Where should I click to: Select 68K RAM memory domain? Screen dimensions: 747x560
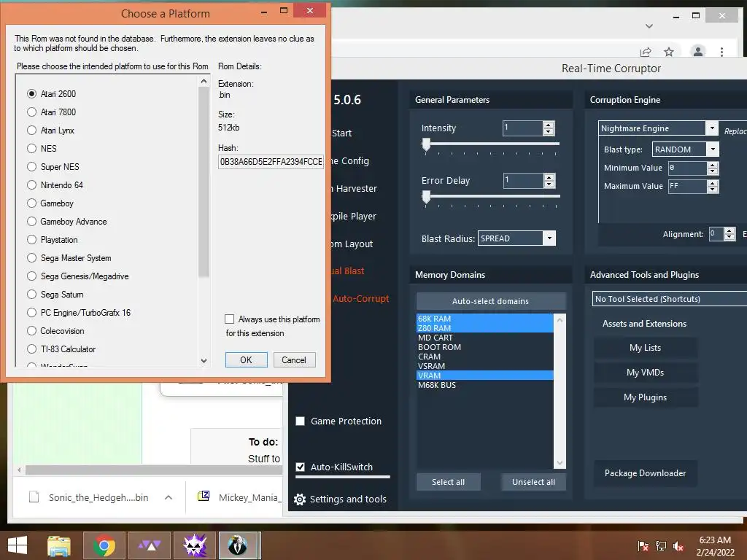tap(485, 319)
